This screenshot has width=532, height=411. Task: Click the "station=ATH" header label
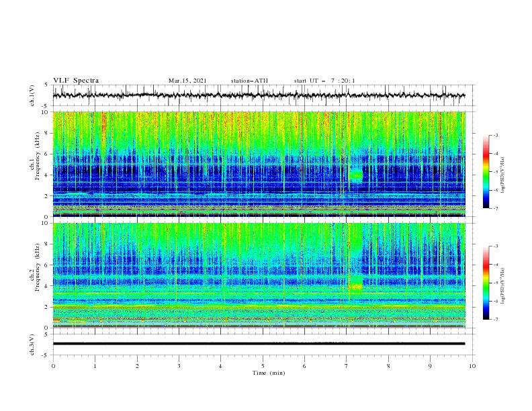[x=249, y=81]
